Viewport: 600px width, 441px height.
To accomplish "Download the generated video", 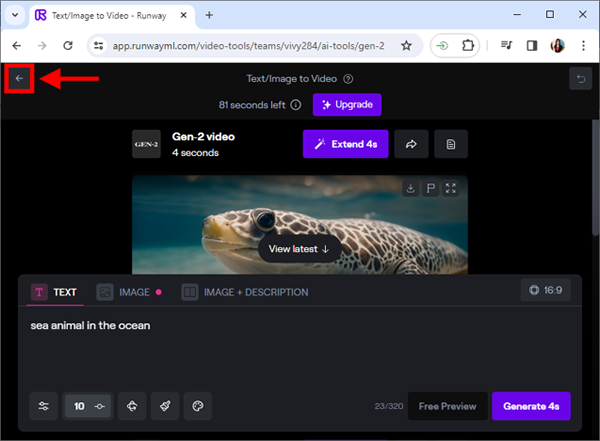I will 411,188.
